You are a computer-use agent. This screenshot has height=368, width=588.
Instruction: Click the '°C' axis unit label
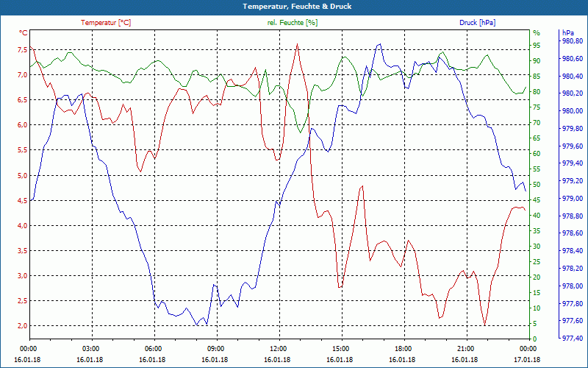24,33
